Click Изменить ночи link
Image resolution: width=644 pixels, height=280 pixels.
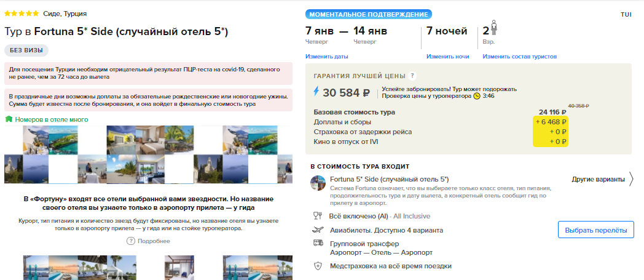pos(448,57)
